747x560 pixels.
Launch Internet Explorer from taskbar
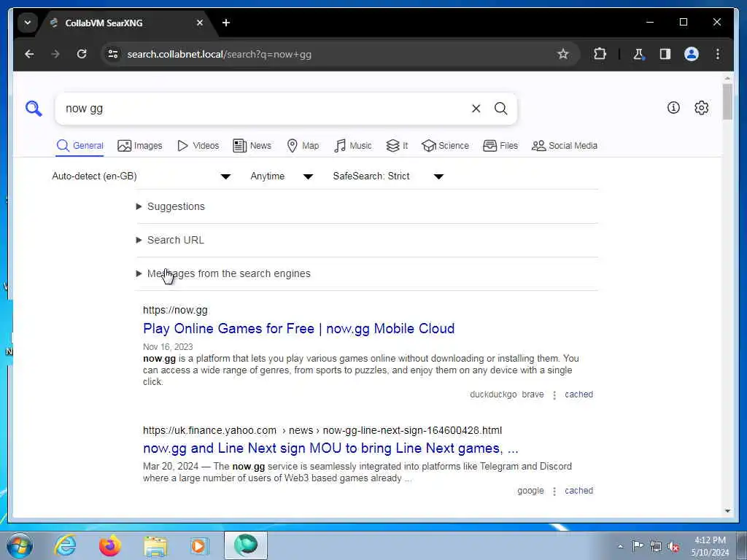pos(65,545)
